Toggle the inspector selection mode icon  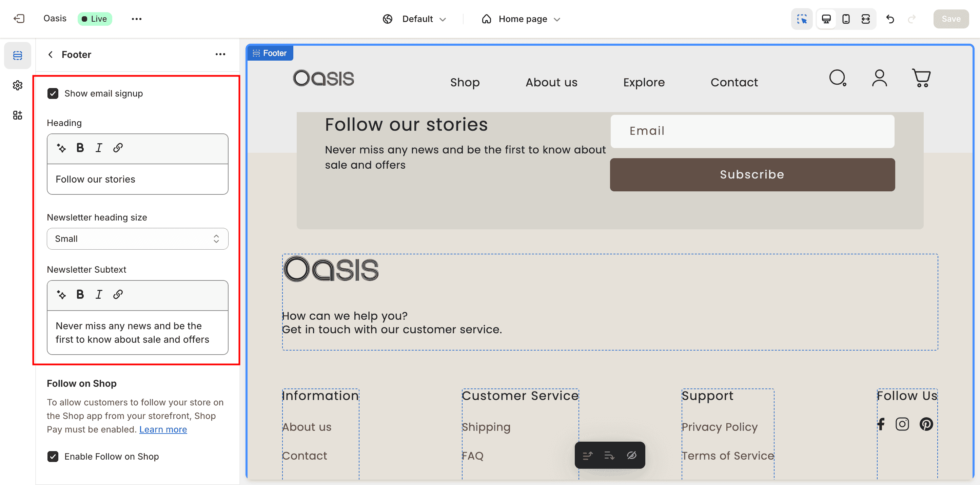point(802,19)
